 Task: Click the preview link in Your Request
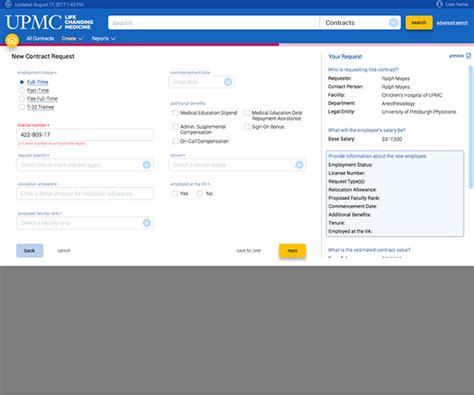coord(456,56)
